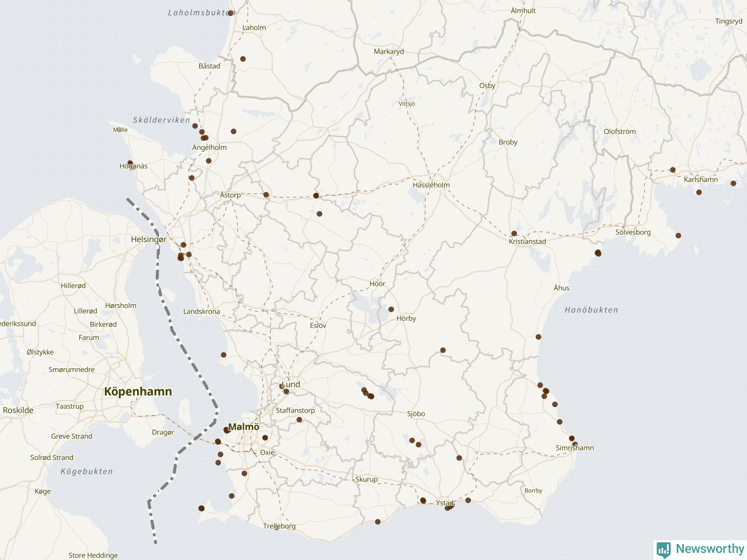Click the Sölvesborg label
The height and width of the screenshot is (560, 747).
coord(633,232)
